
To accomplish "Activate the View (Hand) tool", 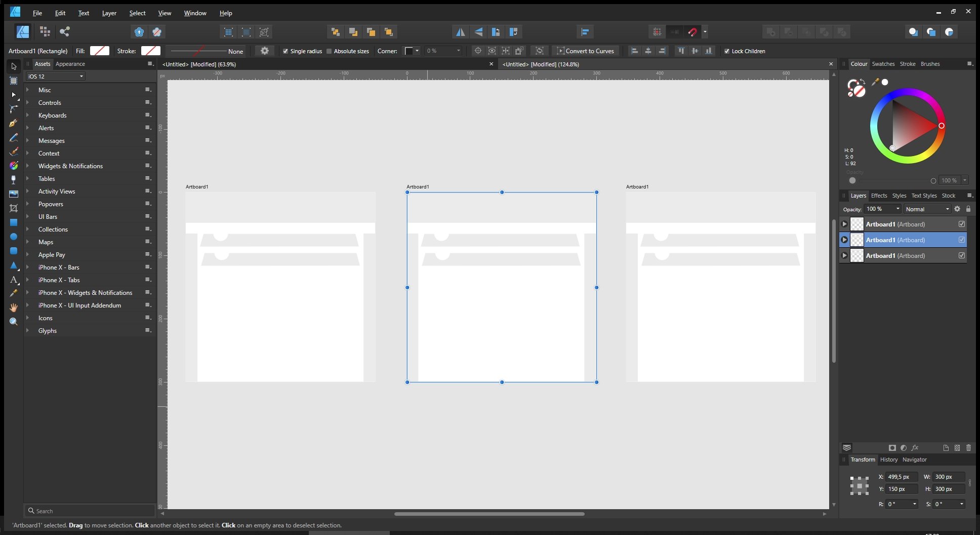I will [x=14, y=308].
